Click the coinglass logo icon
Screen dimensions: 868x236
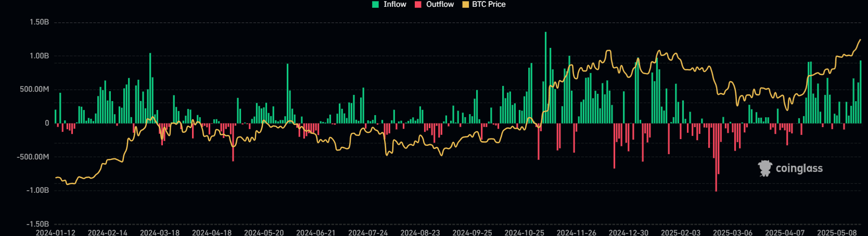coord(764,168)
